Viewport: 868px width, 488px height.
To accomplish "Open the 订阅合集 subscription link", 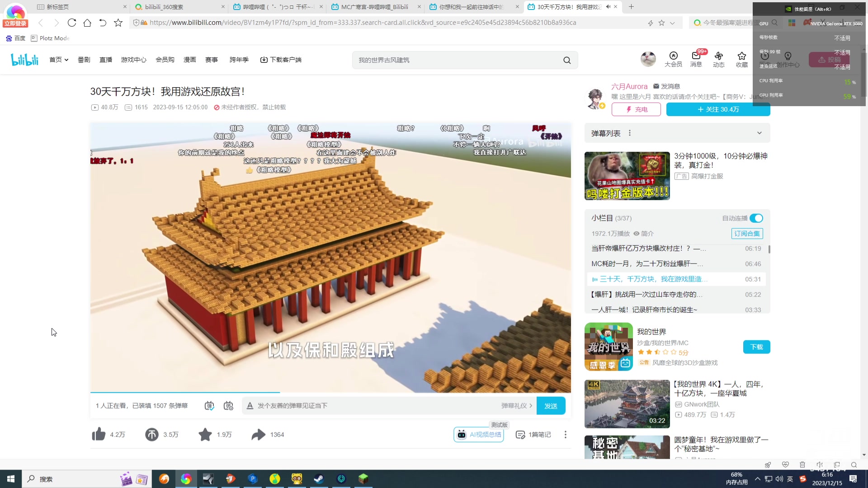I will point(747,233).
